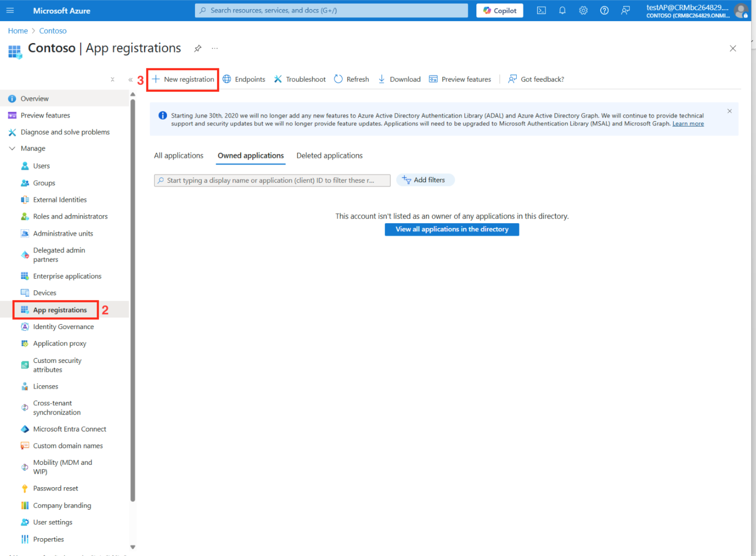
Task: Open the help question mark icon
Action: coord(604,11)
